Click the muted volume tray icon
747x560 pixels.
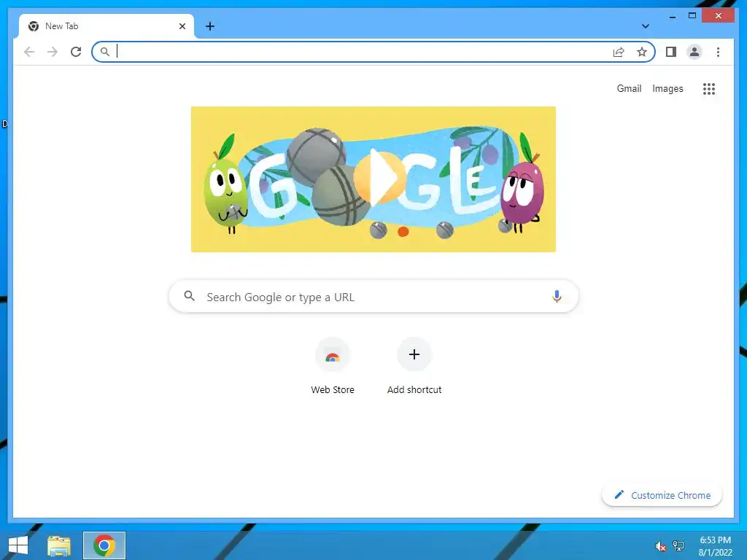660,546
